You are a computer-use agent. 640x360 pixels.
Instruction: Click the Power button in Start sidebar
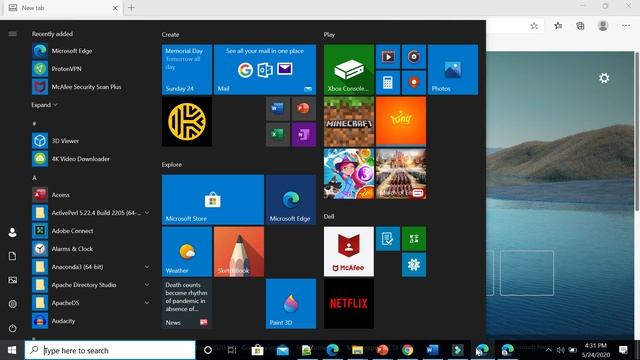tap(12, 328)
